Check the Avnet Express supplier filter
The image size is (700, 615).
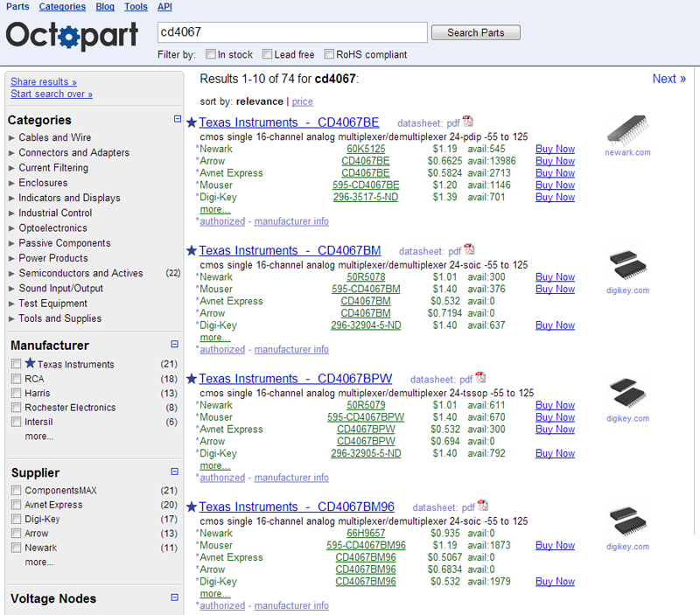[17, 505]
